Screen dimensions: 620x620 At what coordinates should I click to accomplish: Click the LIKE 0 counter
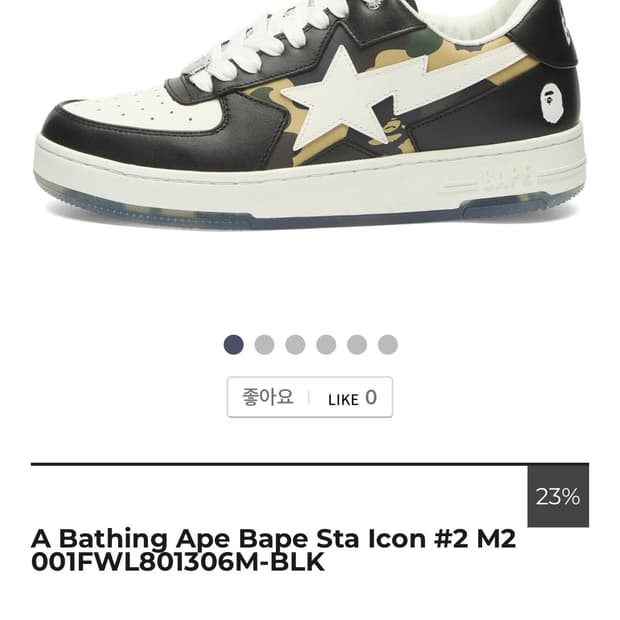coord(352,398)
